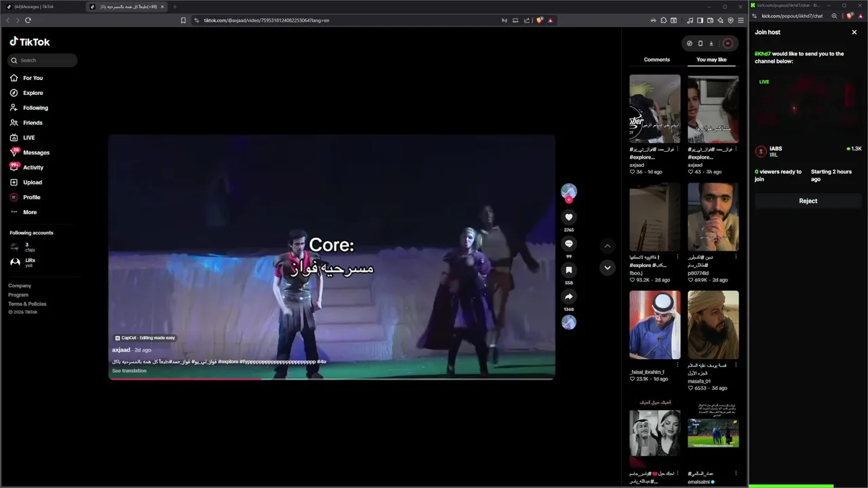Reject the host request in Kick popout

808,201
